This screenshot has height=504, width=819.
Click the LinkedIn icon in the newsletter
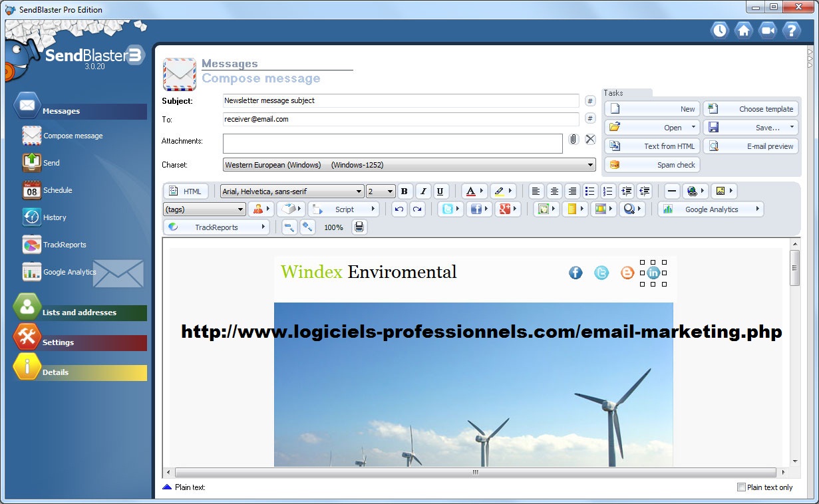[653, 273]
